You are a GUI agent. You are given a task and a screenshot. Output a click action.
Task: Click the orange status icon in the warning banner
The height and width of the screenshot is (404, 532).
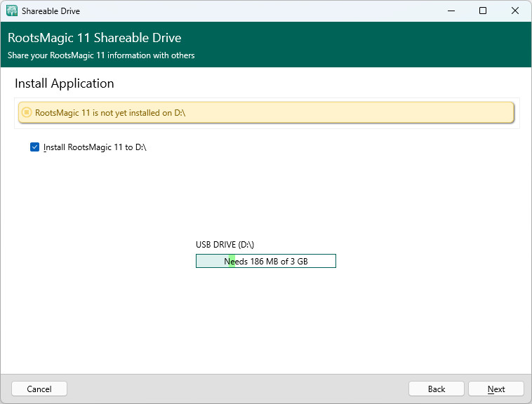pos(27,112)
